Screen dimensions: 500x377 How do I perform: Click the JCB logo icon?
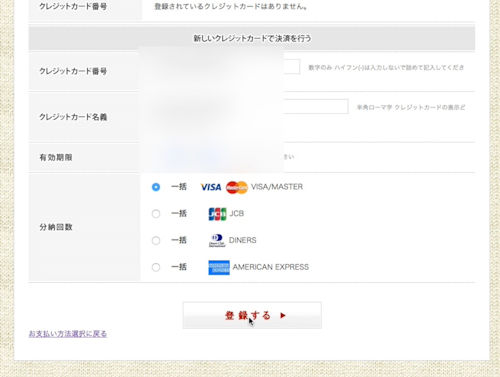tap(217, 214)
